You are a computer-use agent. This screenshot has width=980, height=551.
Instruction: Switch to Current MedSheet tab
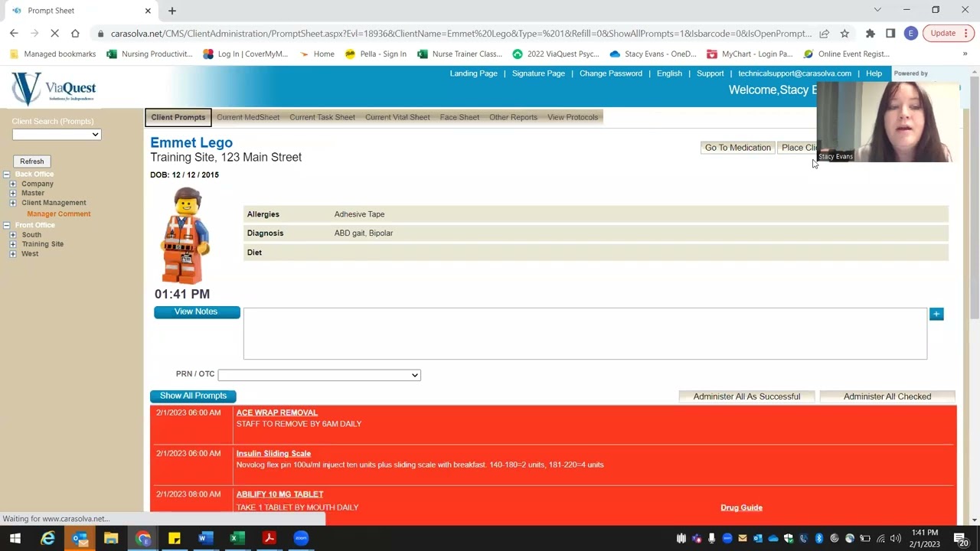point(248,117)
